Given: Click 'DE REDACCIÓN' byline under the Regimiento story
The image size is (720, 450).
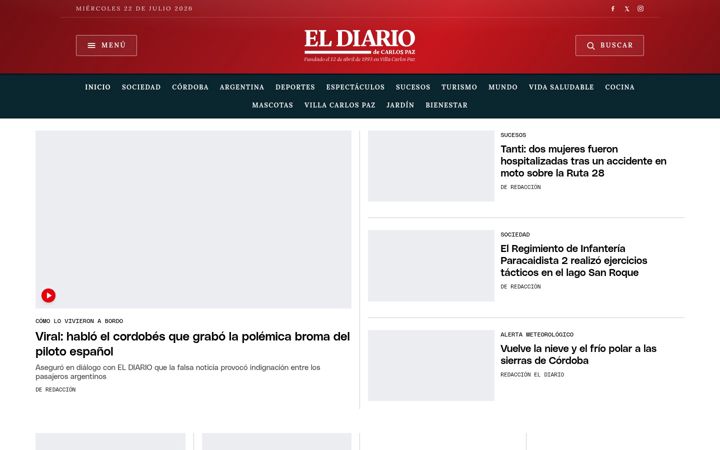Looking at the screenshot, I should click(521, 287).
